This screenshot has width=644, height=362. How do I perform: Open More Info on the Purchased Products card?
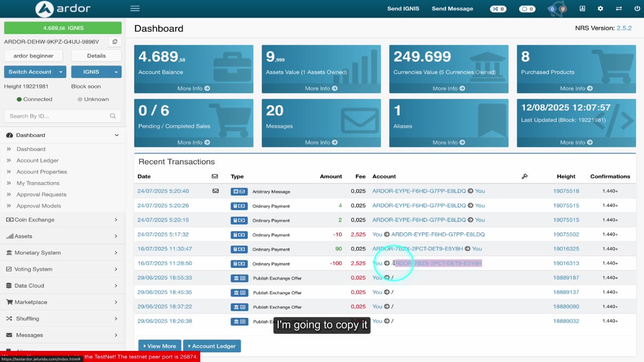(x=577, y=88)
